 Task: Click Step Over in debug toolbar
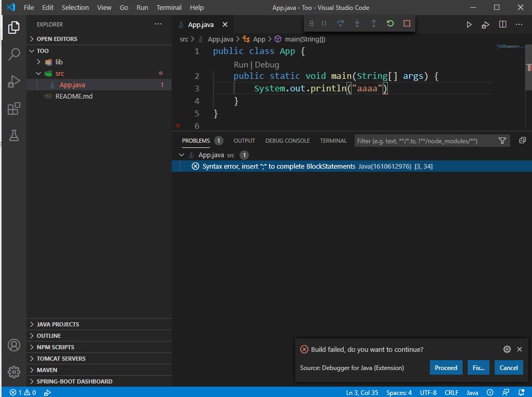tap(340, 24)
